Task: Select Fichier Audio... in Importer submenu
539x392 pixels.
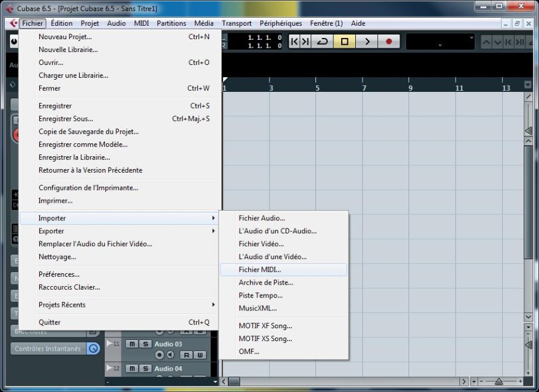Action: 284,218
